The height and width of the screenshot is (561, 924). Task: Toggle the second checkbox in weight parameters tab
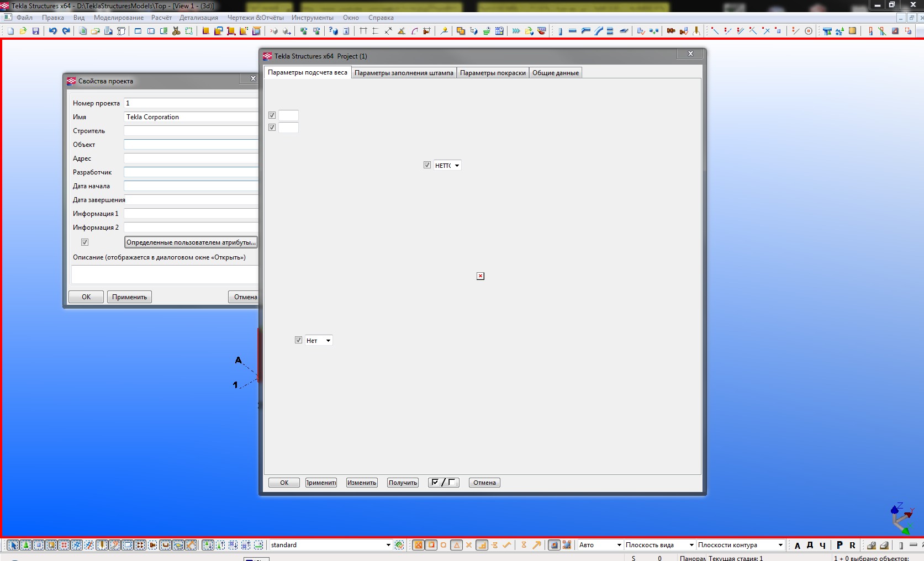pos(272,128)
